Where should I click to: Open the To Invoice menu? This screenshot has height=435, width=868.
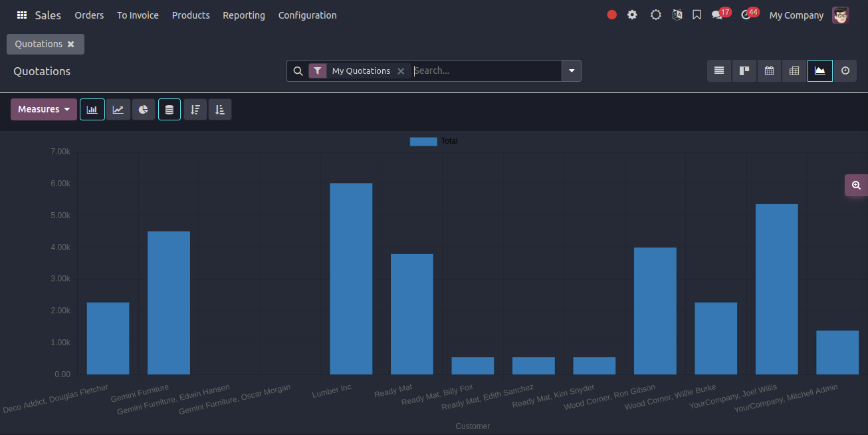(138, 15)
